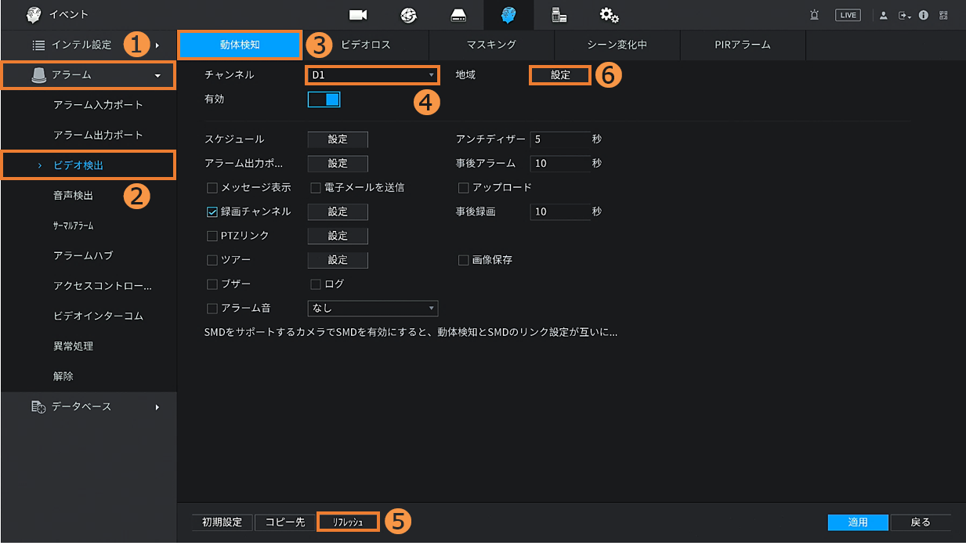
Task: Click the アンチディザー seconds input field
Action: click(559, 139)
